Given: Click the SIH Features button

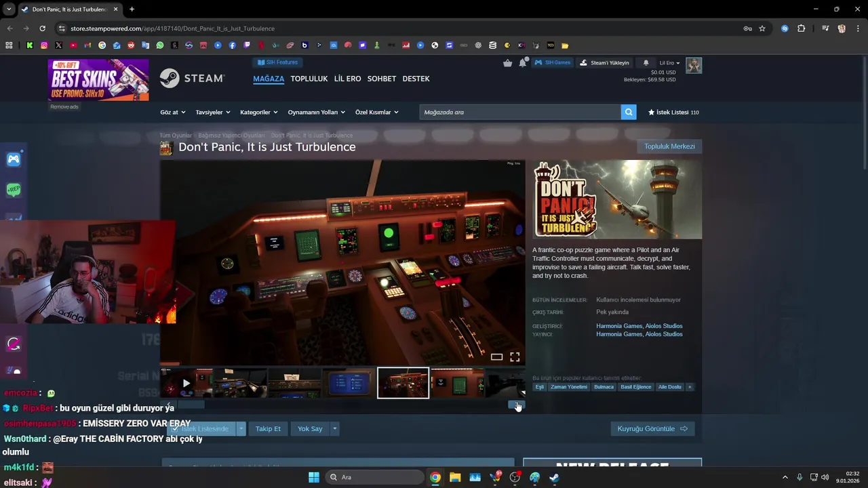Looking at the screenshot, I should (x=277, y=62).
